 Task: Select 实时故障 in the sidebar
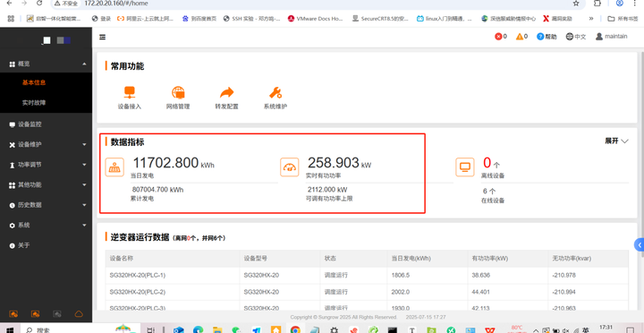34,103
